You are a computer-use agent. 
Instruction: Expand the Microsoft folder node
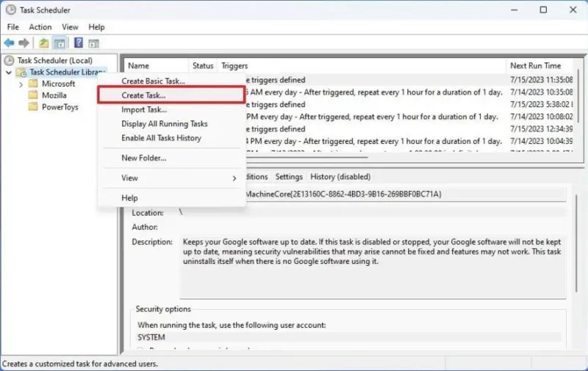tap(21, 84)
